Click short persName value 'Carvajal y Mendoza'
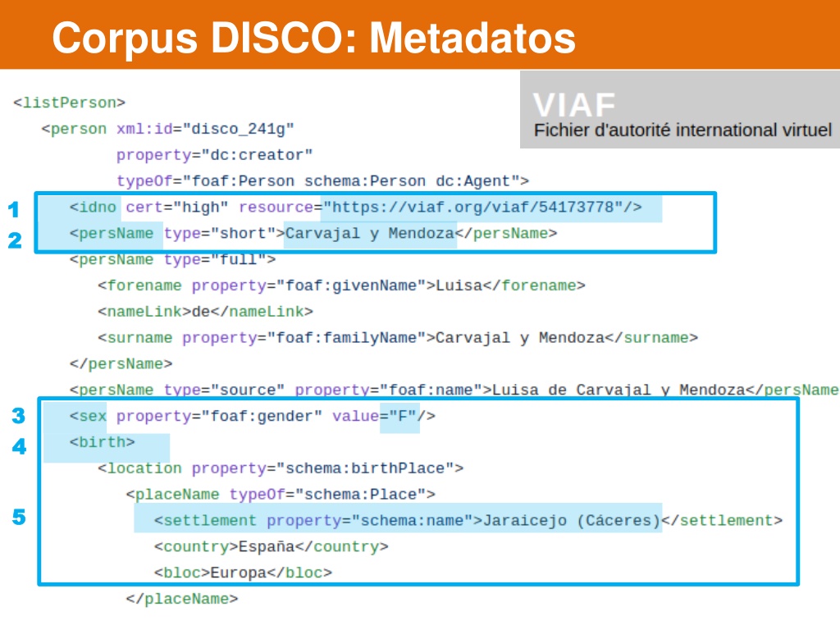 click(x=370, y=234)
